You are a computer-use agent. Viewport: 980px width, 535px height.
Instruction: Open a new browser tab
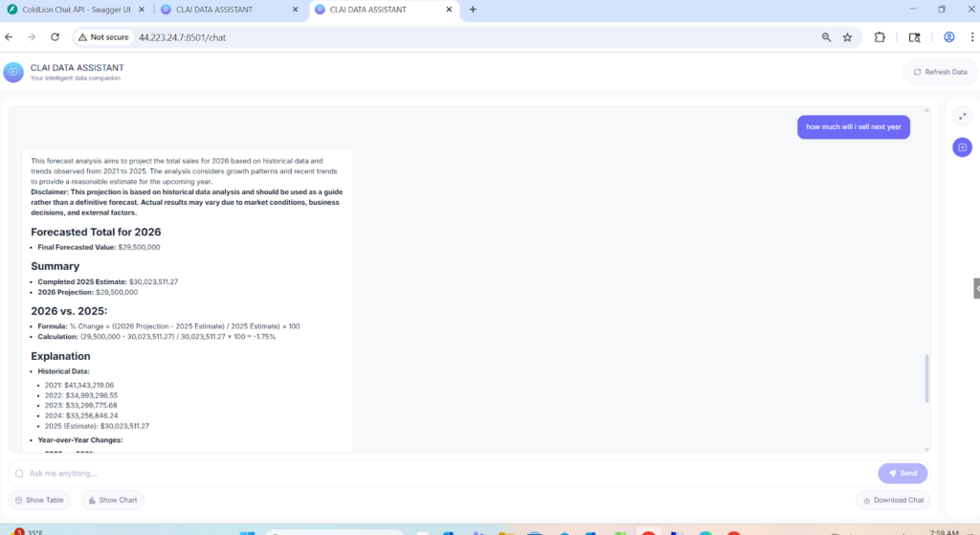click(x=473, y=10)
